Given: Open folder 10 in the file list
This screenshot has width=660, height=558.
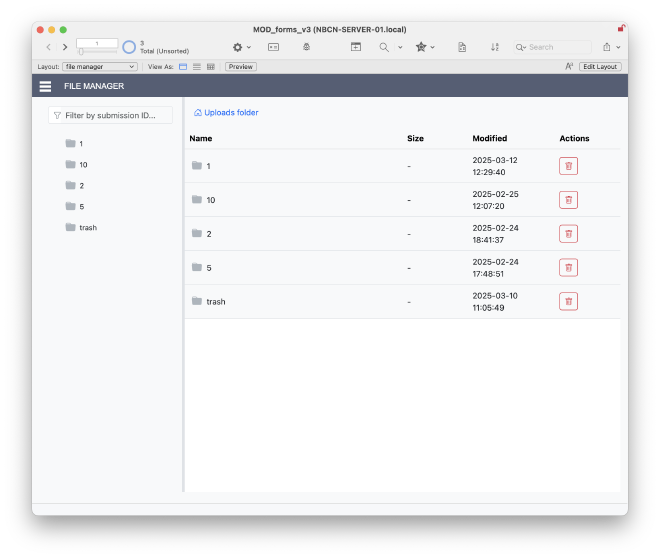Looking at the screenshot, I should [203, 200].
